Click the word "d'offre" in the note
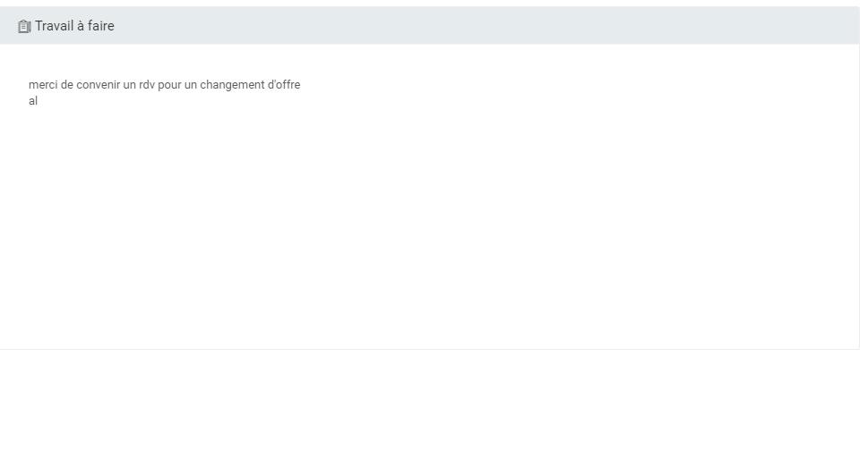 pyautogui.click(x=284, y=85)
